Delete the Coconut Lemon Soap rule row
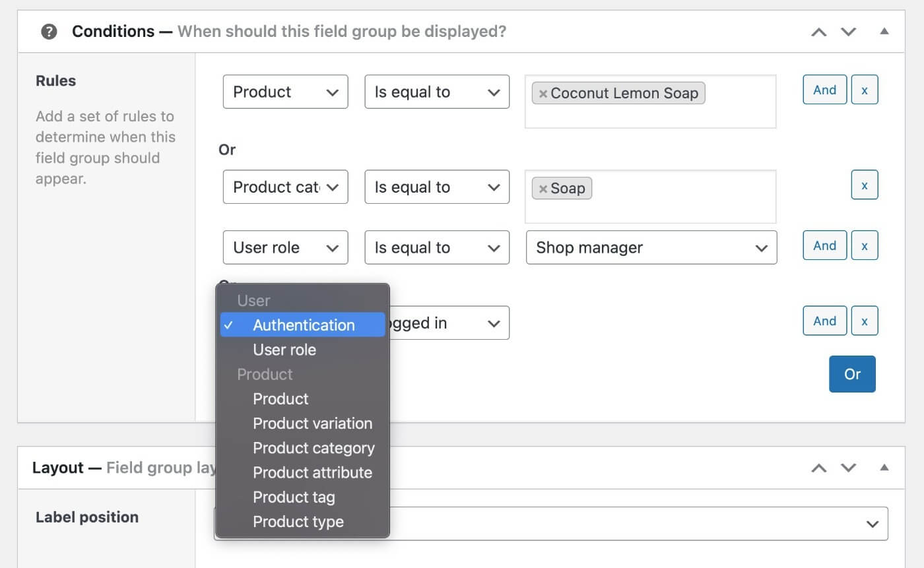924x568 pixels. point(865,90)
